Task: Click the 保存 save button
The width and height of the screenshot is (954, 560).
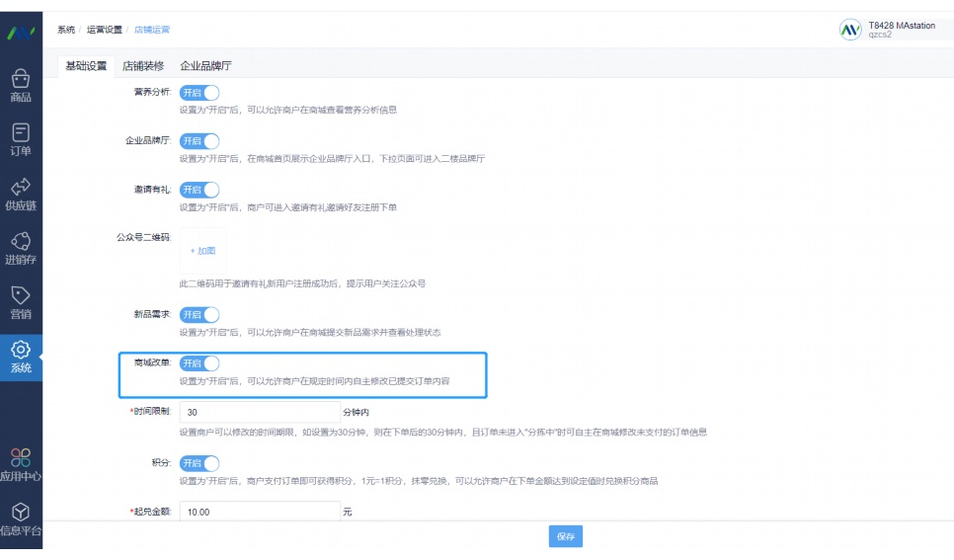Action: tap(565, 536)
